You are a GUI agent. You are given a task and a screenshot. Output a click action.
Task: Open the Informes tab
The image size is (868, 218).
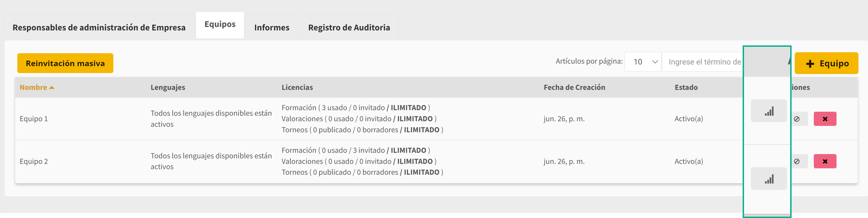point(271,28)
